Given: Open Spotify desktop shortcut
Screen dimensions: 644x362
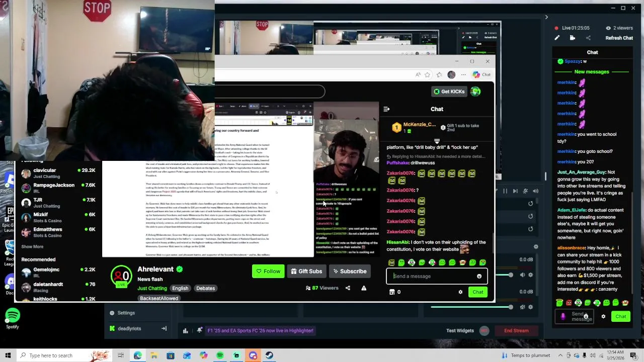Looking at the screenshot, I should click(x=13, y=319).
